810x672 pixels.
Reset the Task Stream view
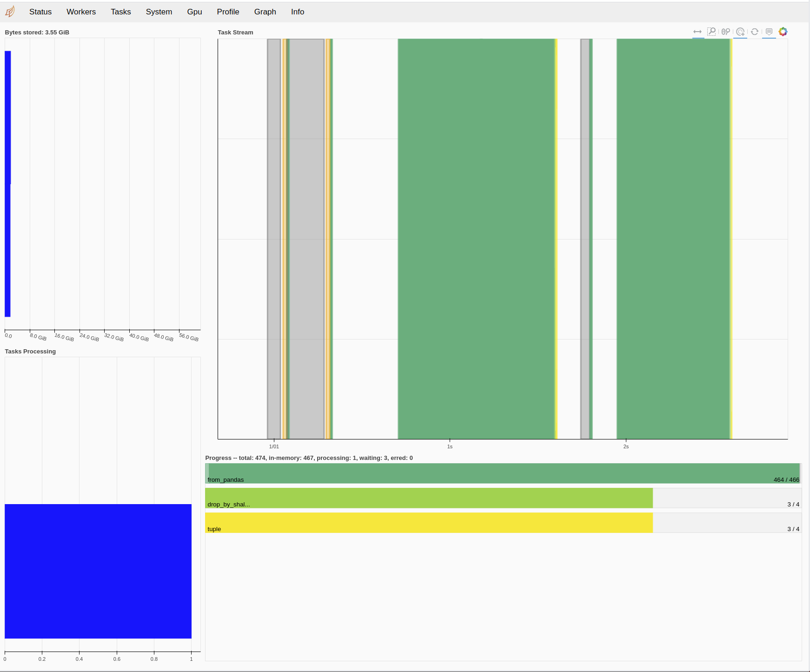coord(754,32)
